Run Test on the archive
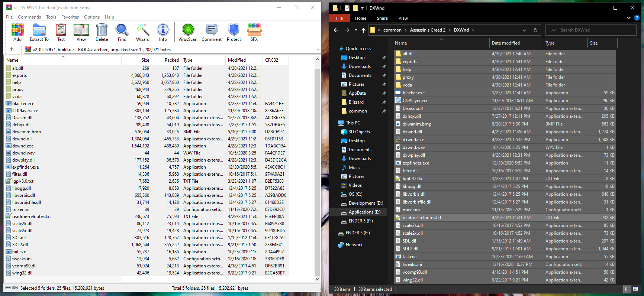The image size is (644, 296). click(x=61, y=32)
